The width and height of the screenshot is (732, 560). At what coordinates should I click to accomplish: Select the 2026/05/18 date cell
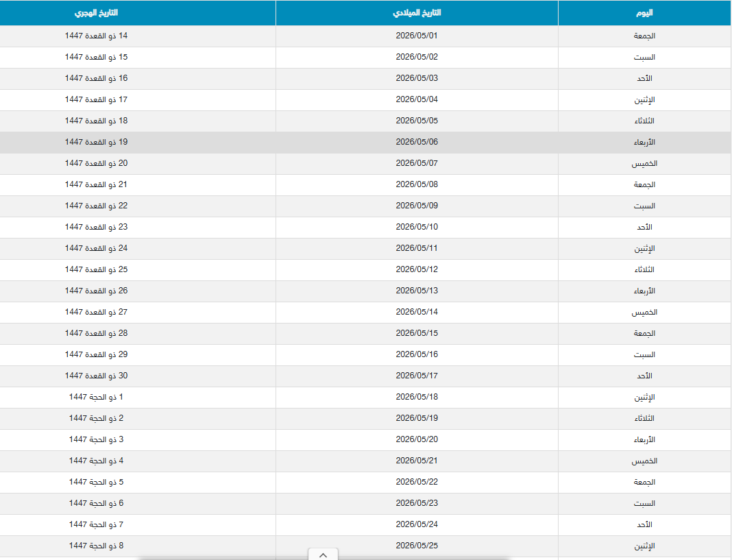pyautogui.click(x=417, y=397)
